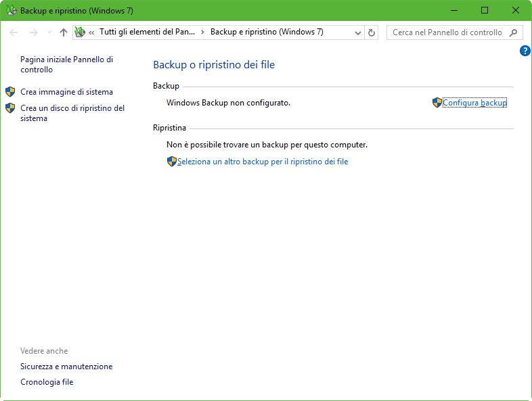The width and height of the screenshot is (532, 401).
Task: Click the Cerca nel Pannello di controllo field
Action: tap(447, 32)
